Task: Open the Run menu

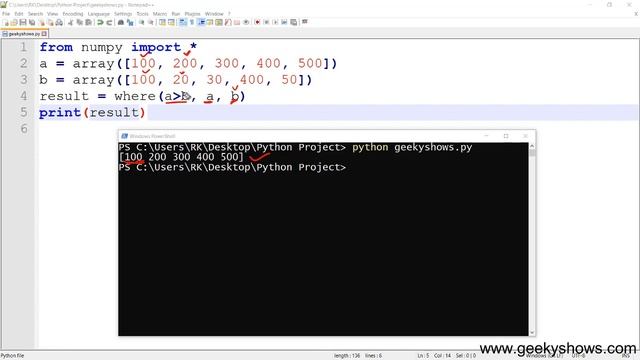Action: (x=176, y=14)
